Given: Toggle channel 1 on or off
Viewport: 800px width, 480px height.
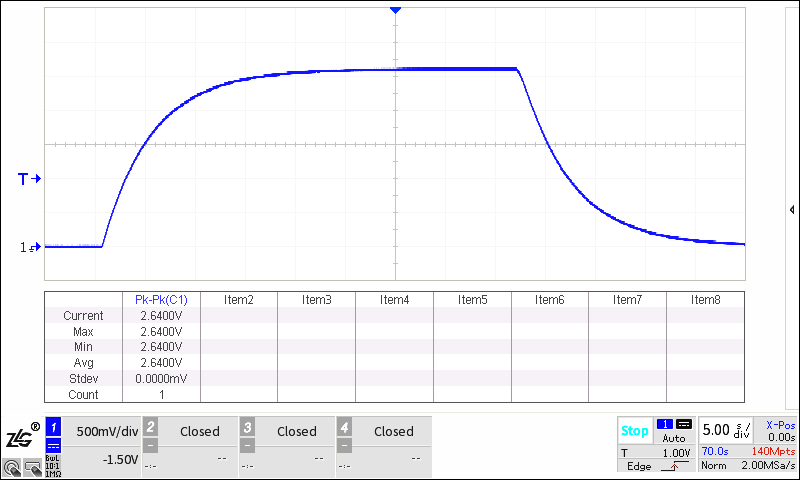Looking at the screenshot, I should [x=54, y=426].
